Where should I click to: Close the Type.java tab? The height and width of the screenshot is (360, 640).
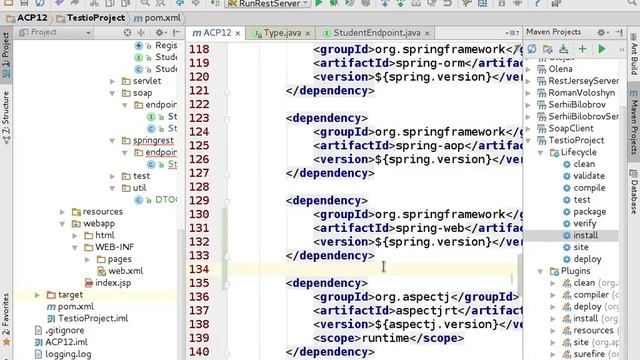(x=308, y=33)
